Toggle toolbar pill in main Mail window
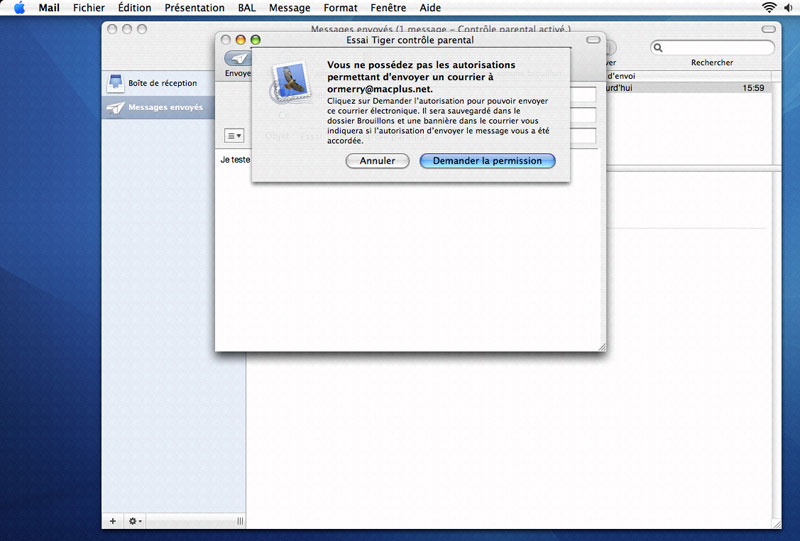 click(x=768, y=29)
